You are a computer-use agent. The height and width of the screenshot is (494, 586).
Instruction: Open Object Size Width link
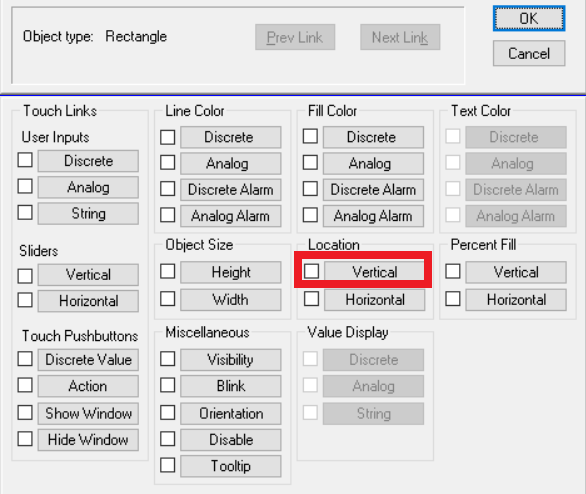231,300
